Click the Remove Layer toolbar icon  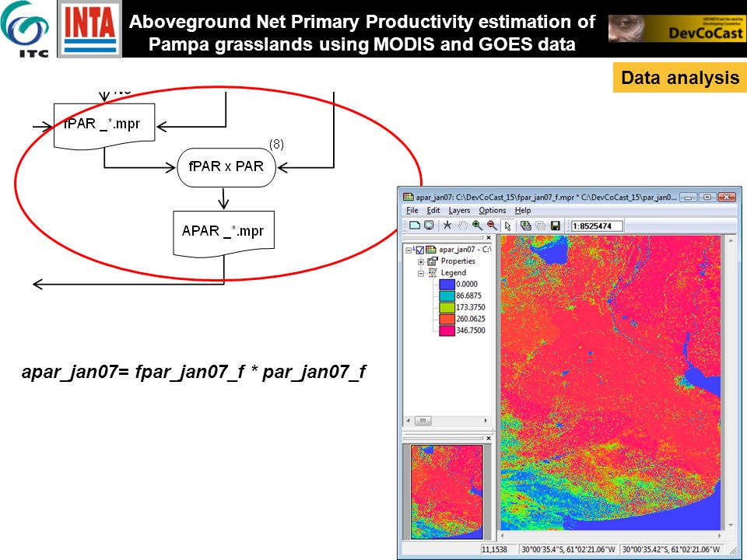pyautogui.click(x=540, y=226)
